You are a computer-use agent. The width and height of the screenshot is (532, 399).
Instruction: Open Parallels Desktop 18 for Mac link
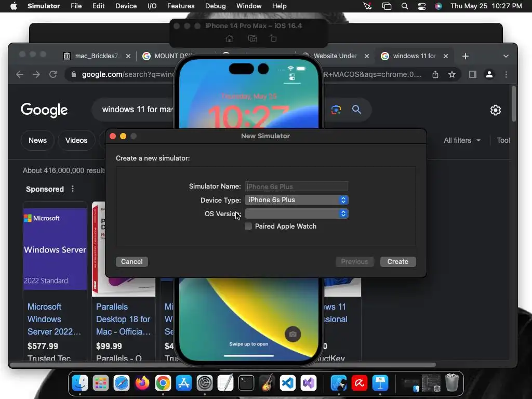click(x=123, y=320)
